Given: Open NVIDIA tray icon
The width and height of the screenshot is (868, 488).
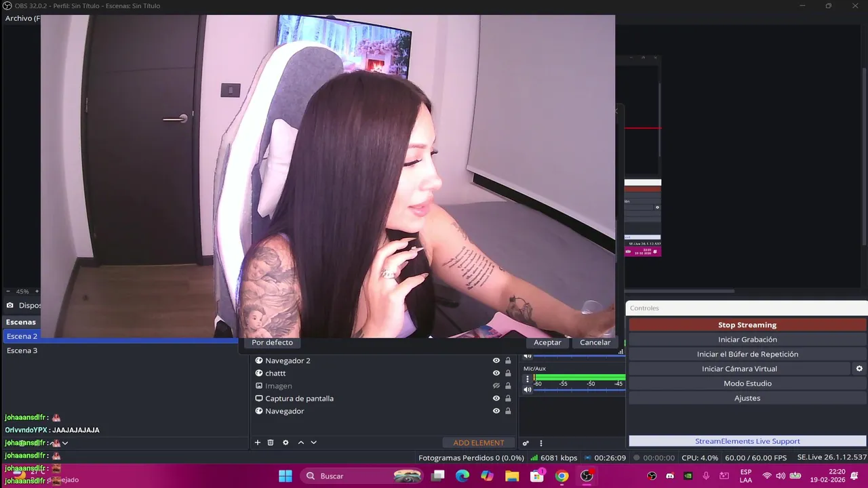Looking at the screenshot, I should point(688,476).
